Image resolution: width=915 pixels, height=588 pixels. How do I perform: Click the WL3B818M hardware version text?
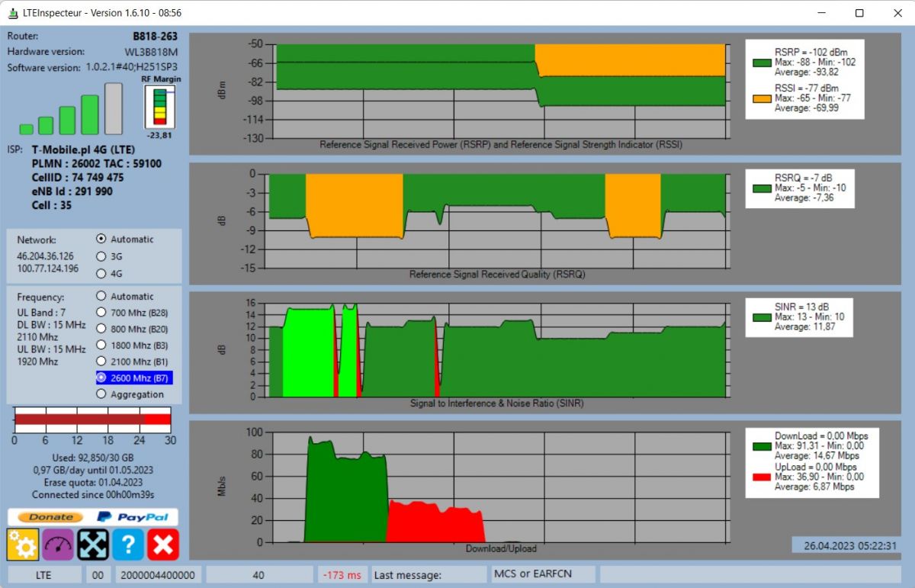(152, 52)
